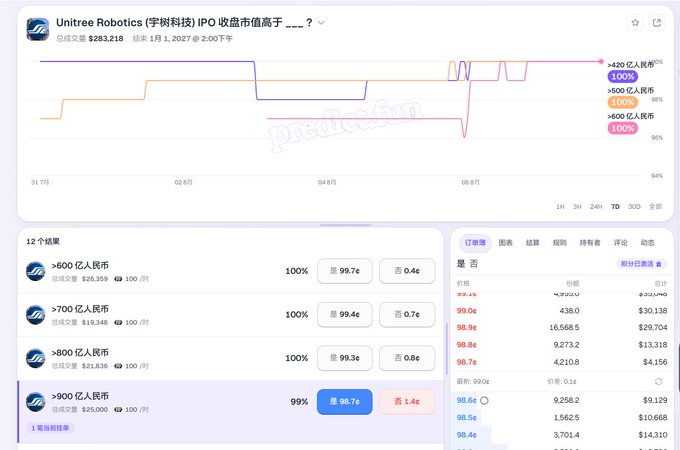
Task: Buy 是 at 99.4¢ for >700 亿人民币
Action: click(345, 314)
